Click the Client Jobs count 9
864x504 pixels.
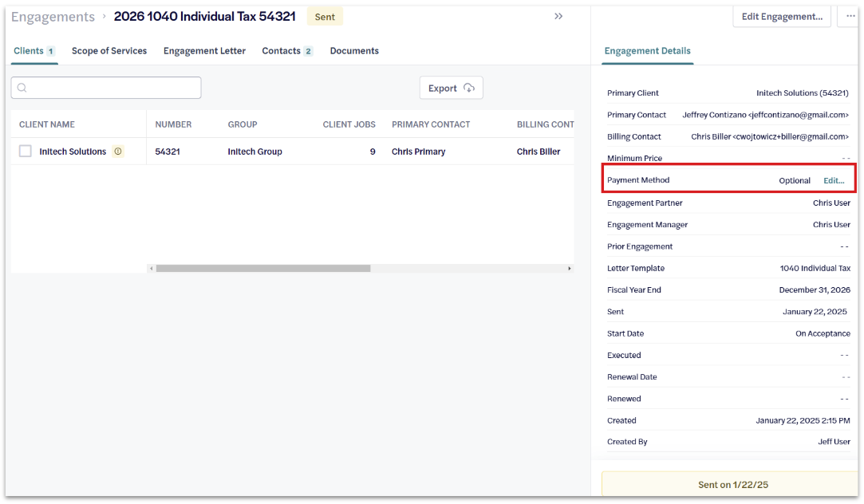coord(373,152)
